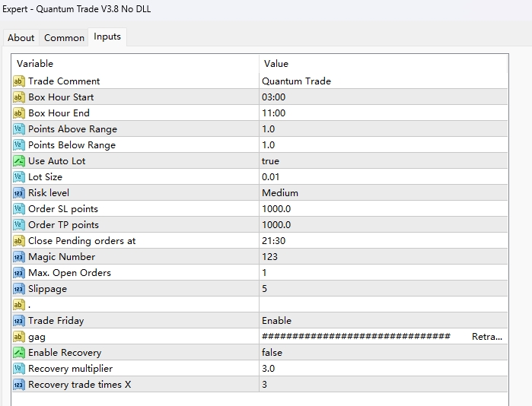
Task: Open the Risk level Medium dropdown
Action: tap(280, 193)
